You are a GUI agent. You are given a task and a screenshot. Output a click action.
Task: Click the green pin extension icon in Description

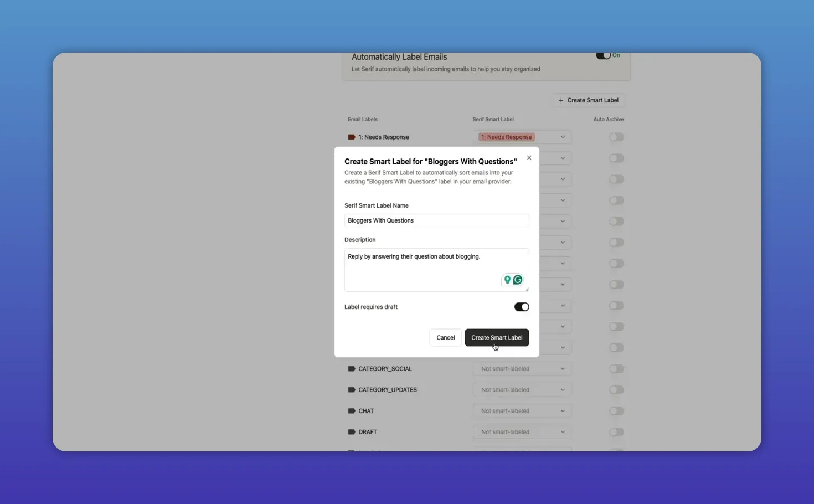tap(507, 280)
